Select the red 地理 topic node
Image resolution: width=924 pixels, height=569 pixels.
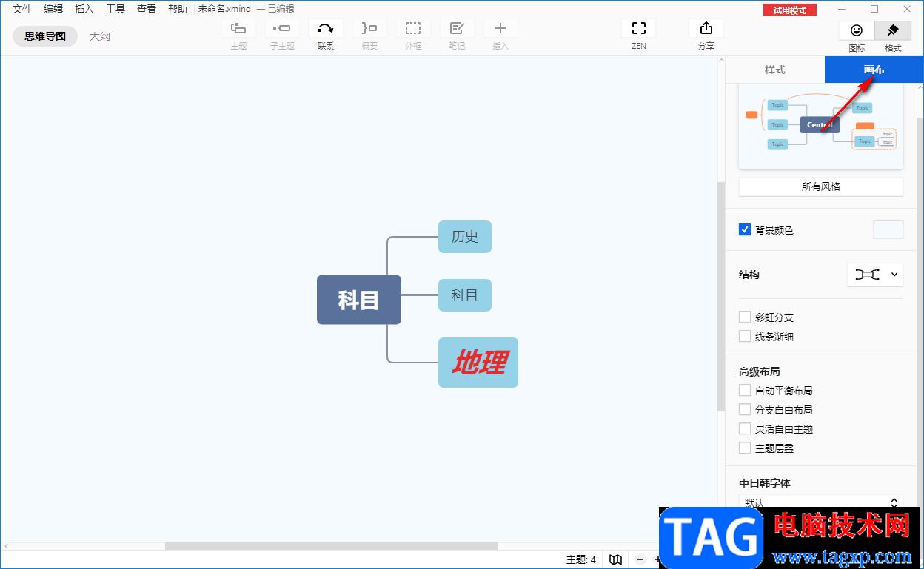tap(478, 363)
